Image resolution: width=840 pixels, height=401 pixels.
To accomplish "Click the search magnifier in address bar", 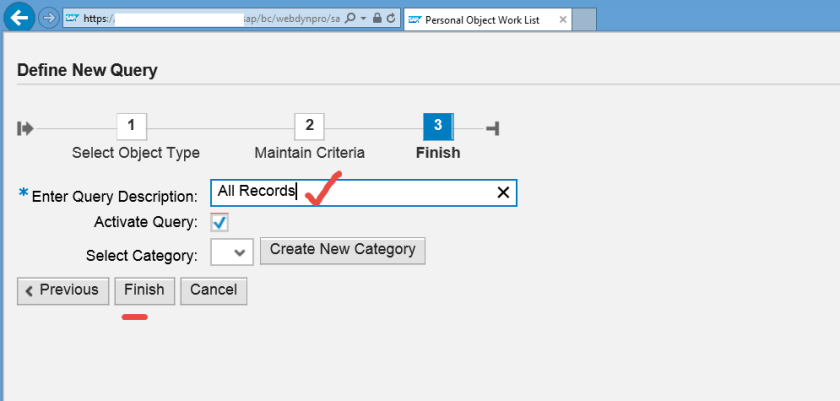I will coord(349,19).
